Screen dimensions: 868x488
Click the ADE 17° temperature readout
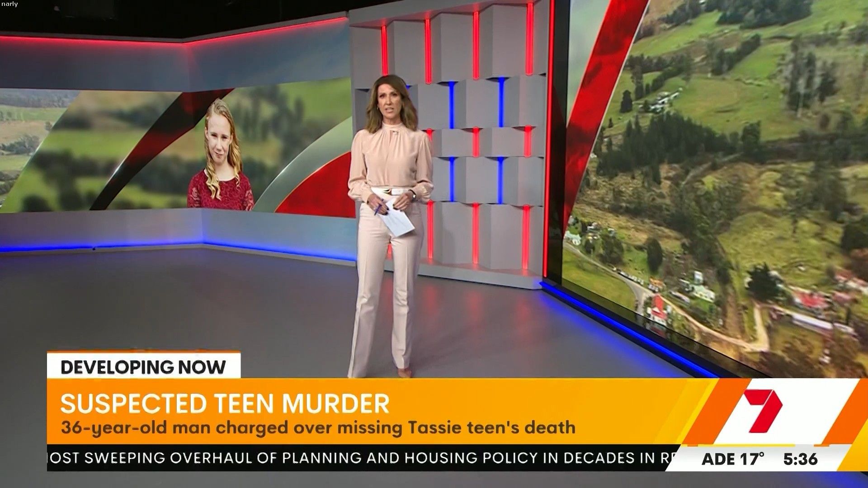click(732, 460)
